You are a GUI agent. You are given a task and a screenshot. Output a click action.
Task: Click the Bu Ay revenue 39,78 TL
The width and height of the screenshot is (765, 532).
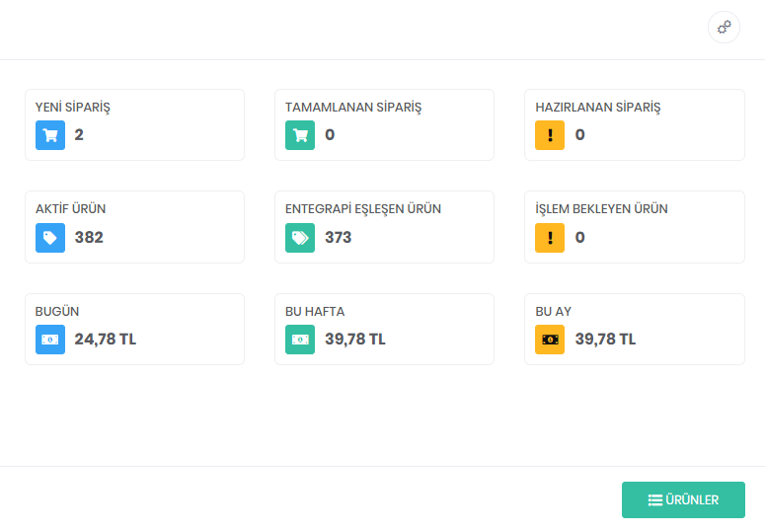[605, 340]
